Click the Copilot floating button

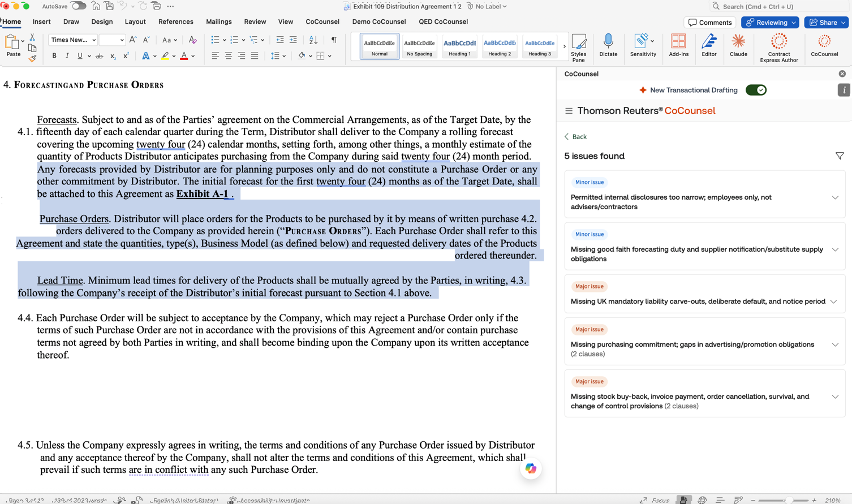pos(531,468)
